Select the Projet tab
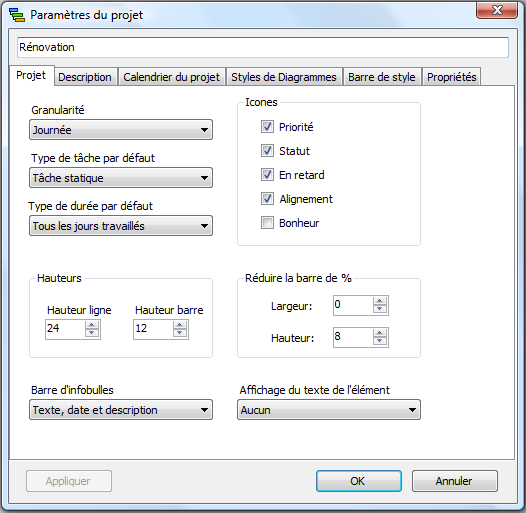Image resolution: width=526 pixels, height=513 pixels. coord(31,75)
